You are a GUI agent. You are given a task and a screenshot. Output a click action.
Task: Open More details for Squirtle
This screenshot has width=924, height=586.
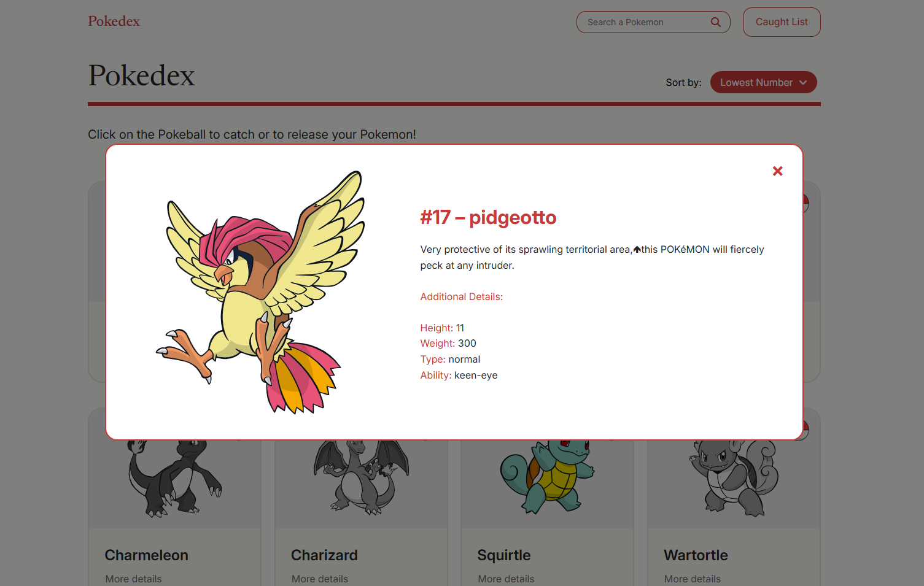click(506, 579)
